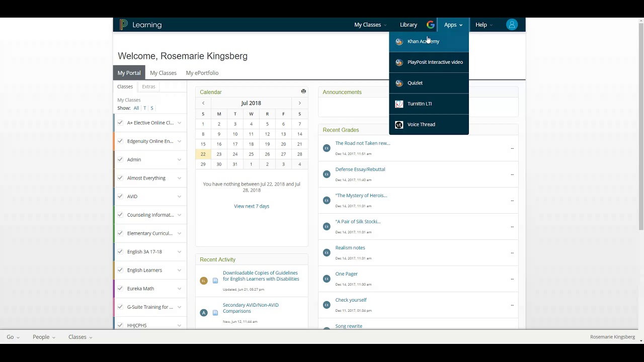Screen dimensions: 644x362
Task: Click grade icon beside A Pair of Silk Stocki...
Action: [327, 226]
